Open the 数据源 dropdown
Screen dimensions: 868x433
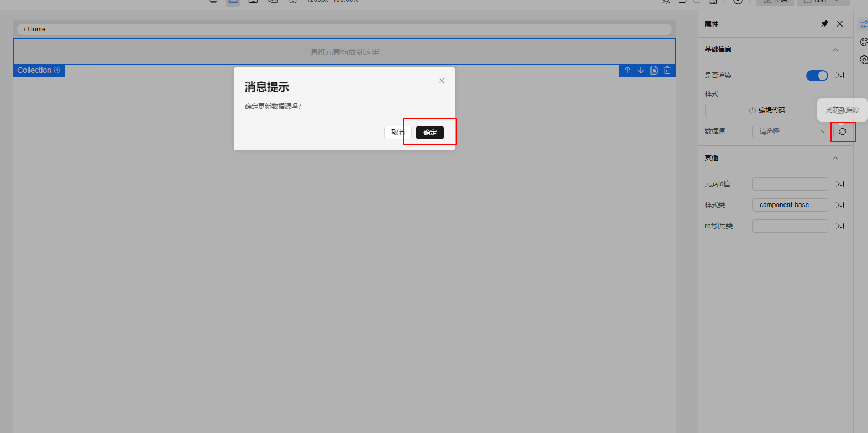[x=791, y=131]
